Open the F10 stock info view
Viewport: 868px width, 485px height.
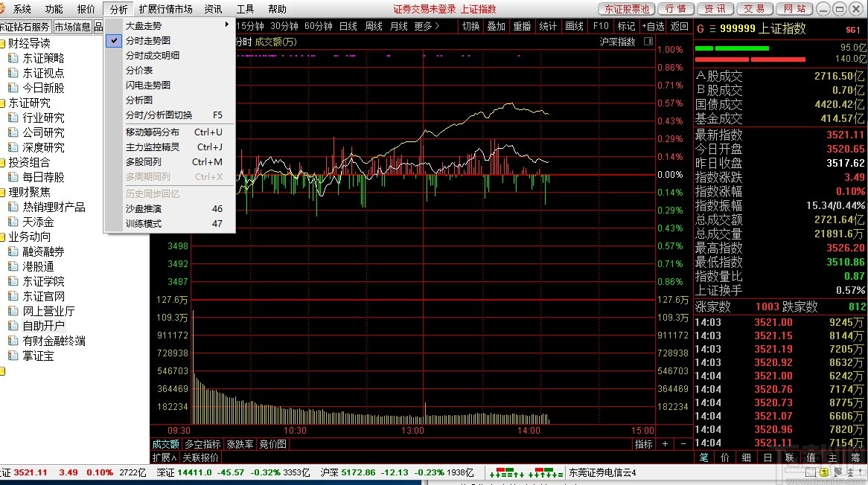pos(601,25)
